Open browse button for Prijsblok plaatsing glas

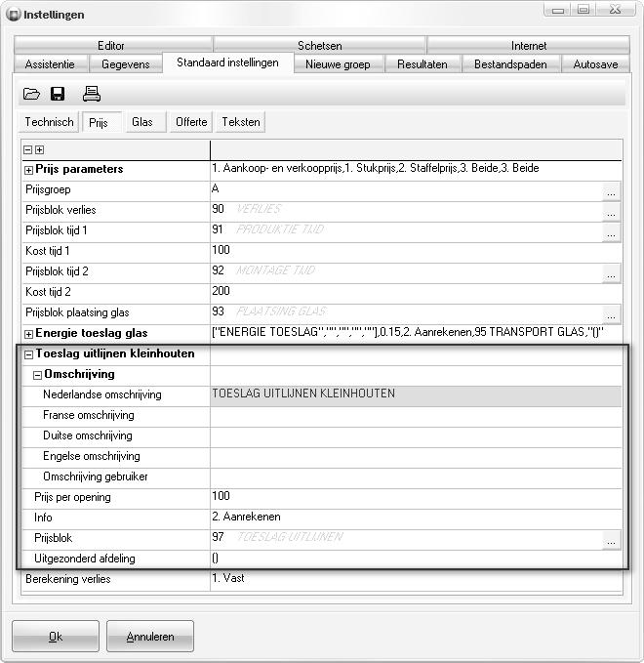pyautogui.click(x=611, y=314)
